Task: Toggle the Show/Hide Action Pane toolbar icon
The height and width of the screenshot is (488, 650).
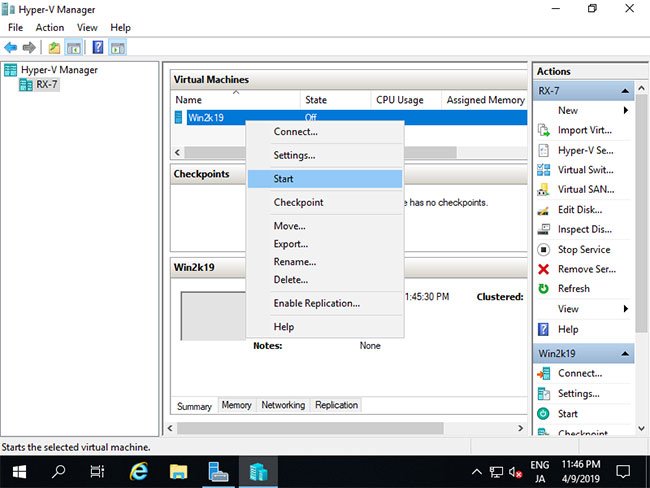Action: [118, 48]
